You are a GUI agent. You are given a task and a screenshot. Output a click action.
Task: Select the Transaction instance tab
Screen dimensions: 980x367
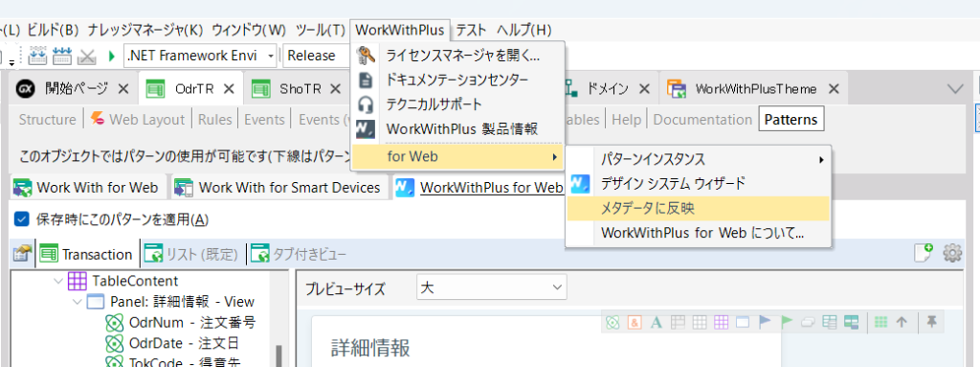(x=86, y=254)
